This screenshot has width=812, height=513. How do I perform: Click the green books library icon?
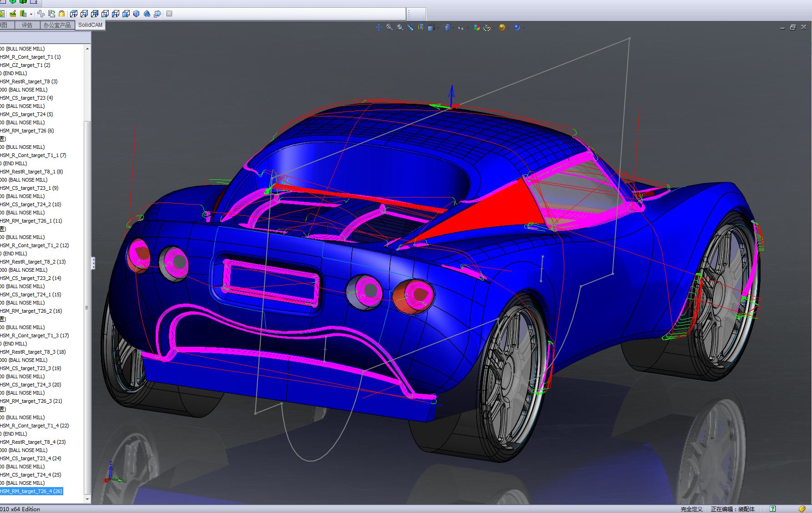pos(23,14)
